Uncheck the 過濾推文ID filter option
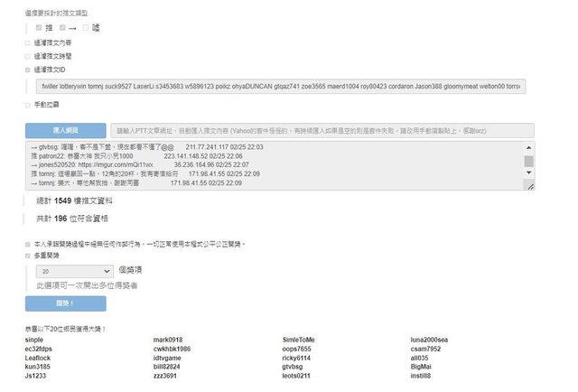This screenshot has width=578, height=392. [x=28, y=68]
